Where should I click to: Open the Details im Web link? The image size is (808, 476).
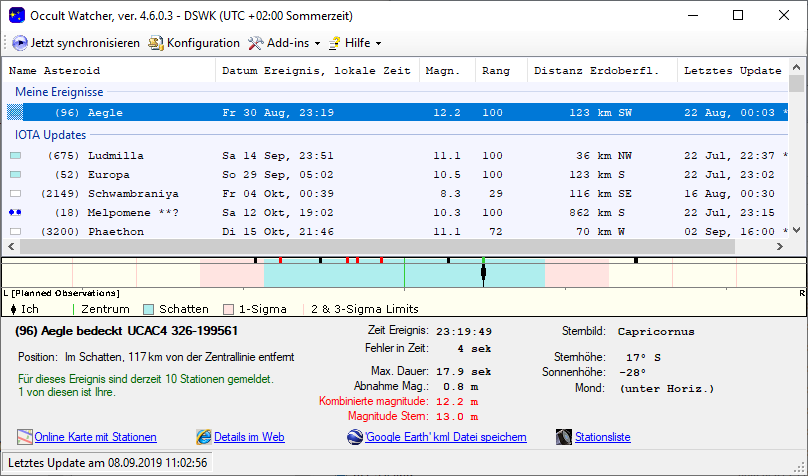click(x=249, y=437)
